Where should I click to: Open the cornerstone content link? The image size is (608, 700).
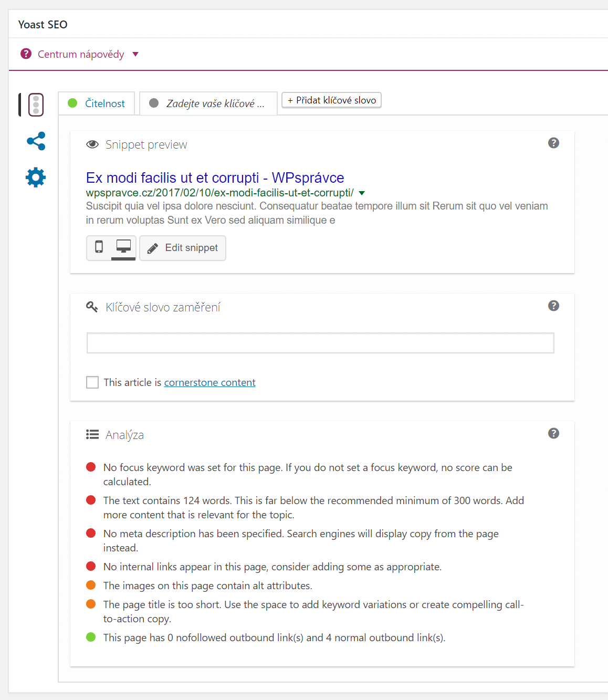[x=210, y=382]
